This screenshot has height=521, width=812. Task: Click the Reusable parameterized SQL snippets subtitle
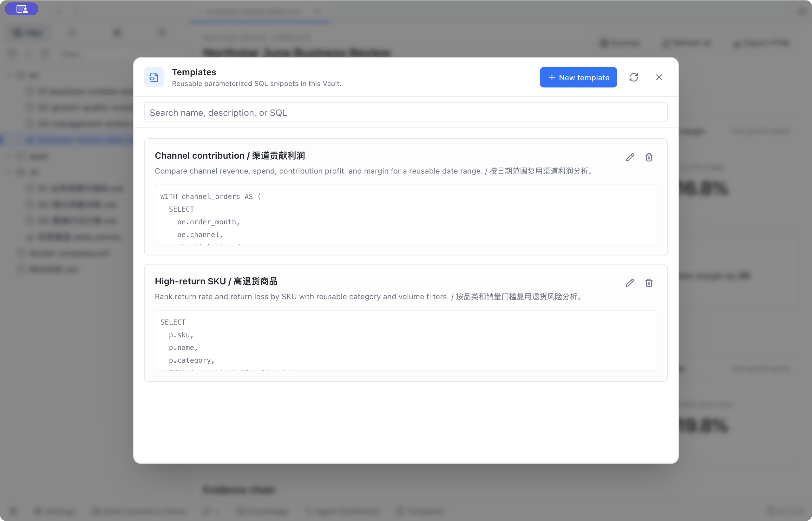pos(257,83)
